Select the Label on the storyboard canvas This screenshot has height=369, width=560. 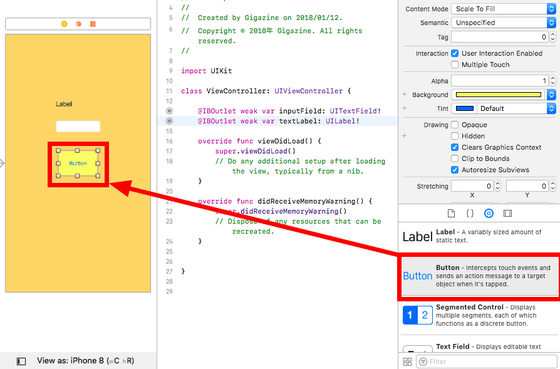point(64,104)
